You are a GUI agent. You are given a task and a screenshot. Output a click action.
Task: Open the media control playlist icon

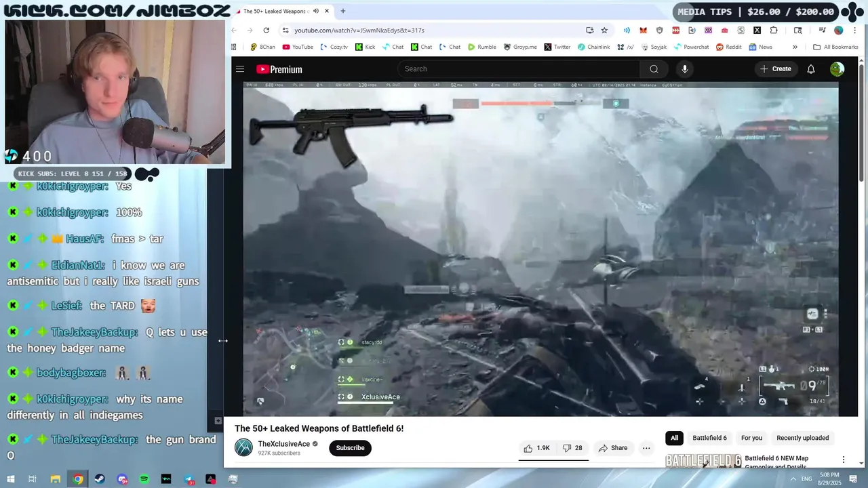tap(823, 30)
